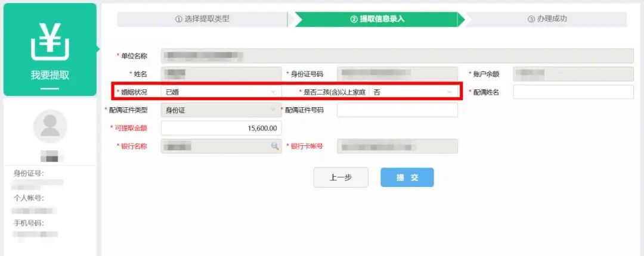This screenshot has height=256, width=644.
Task: Click the 可提取金额 amount field
Action: pos(221,128)
